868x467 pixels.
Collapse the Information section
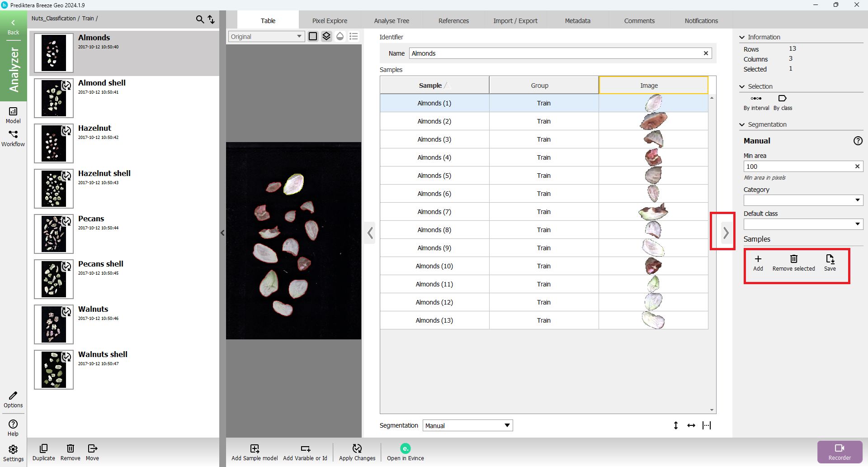(x=742, y=37)
